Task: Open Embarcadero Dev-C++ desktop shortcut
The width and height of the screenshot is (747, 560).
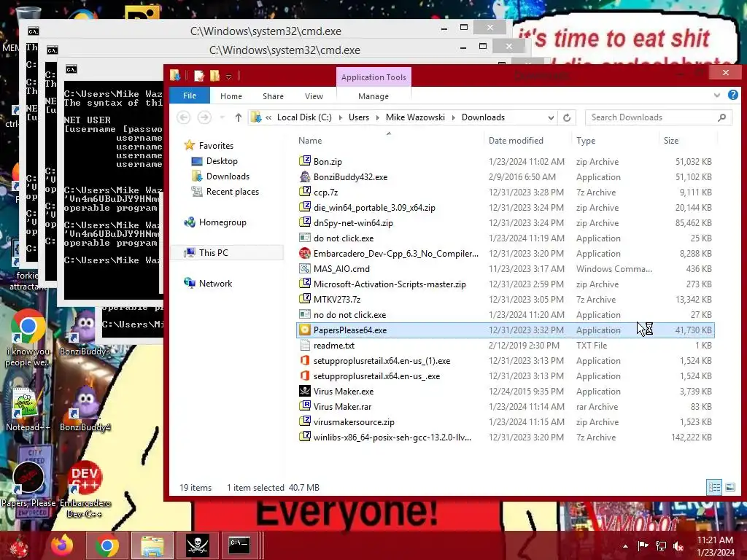Action: tap(85, 489)
